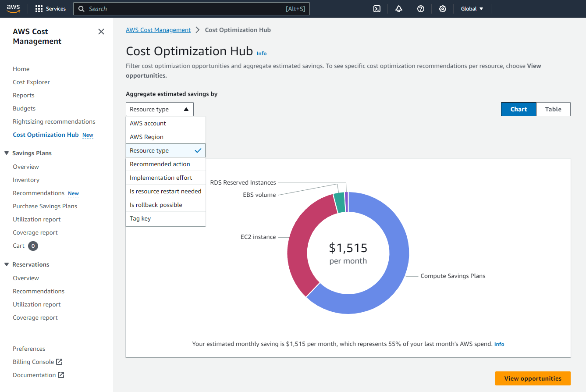
Task: Switch to the Chart tab
Action: point(519,109)
